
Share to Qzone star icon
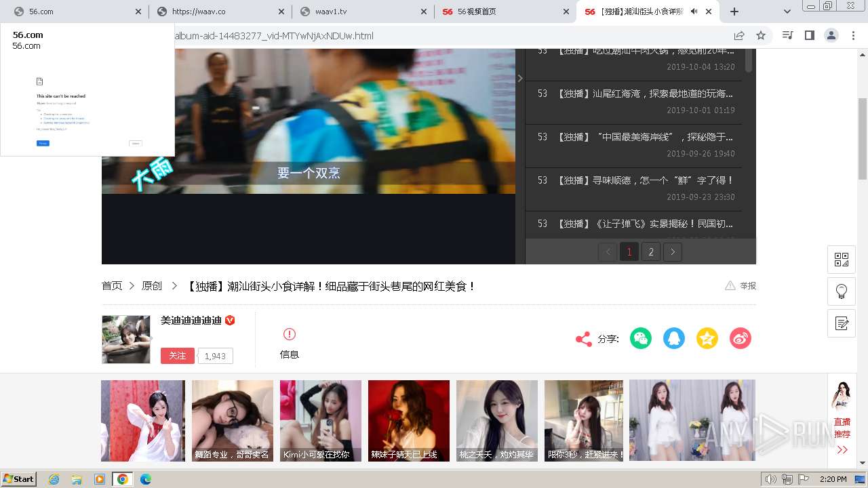(x=707, y=338)
